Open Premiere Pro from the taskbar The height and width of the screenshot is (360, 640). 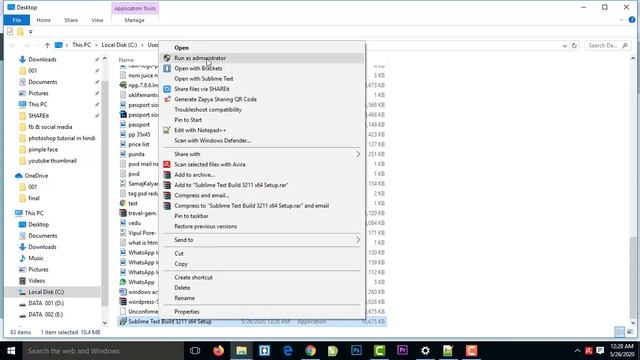point(402,351)
